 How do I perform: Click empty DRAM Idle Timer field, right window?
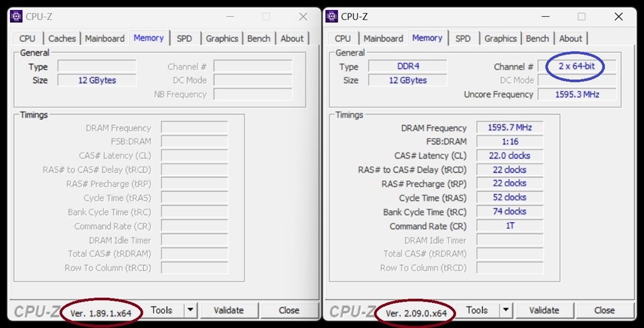509,240
